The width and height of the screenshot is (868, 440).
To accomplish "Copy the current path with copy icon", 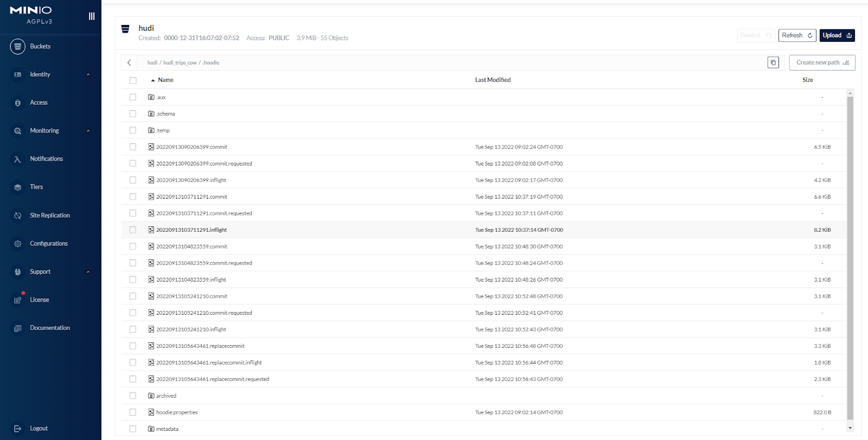I will coord(773,62).
